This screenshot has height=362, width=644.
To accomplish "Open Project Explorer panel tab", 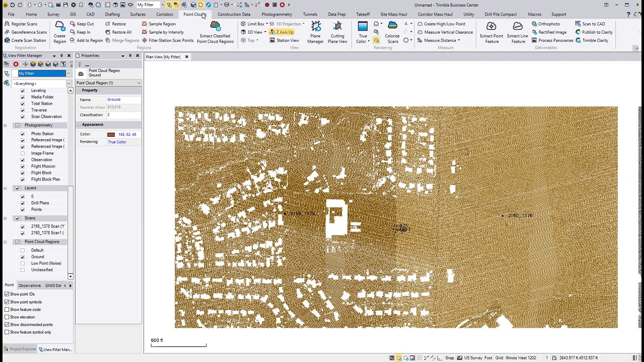I will 20,349.
